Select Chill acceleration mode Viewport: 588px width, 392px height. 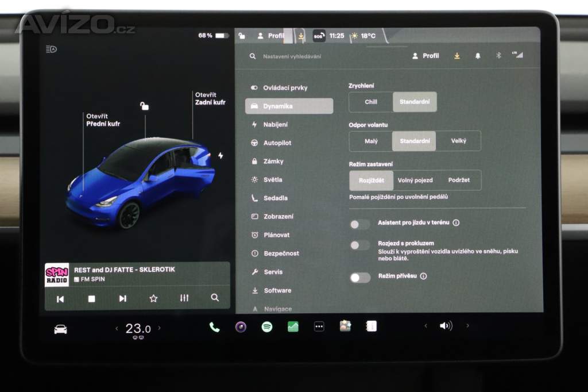pos(371,102)
